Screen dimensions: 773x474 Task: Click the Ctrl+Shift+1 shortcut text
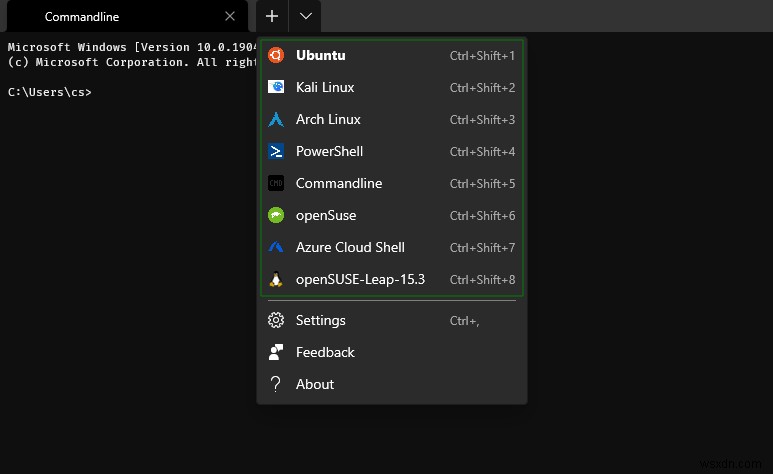click(482, 56)
